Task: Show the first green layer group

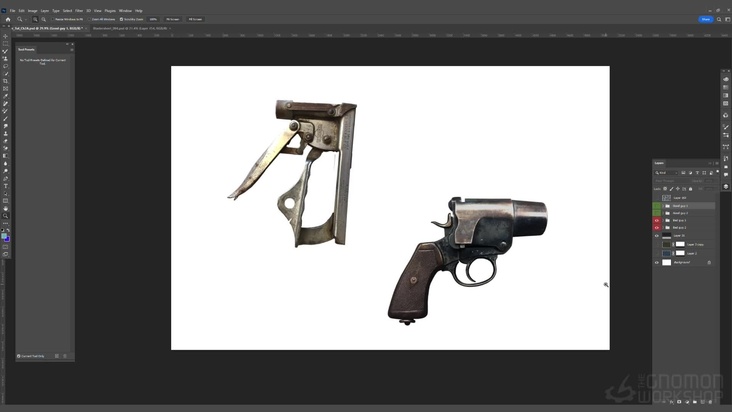Action: tap(657, 206)
